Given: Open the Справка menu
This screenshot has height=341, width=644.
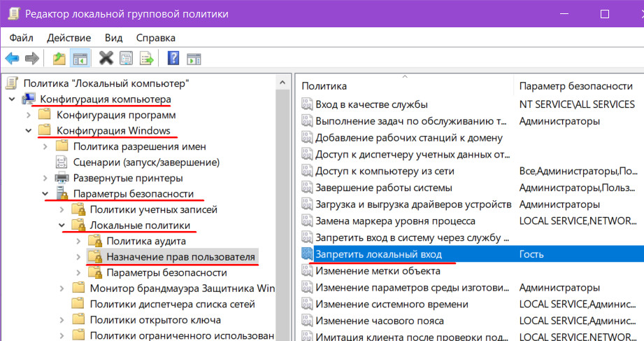Looking at the screenshot, I should [x=155, y=37].
